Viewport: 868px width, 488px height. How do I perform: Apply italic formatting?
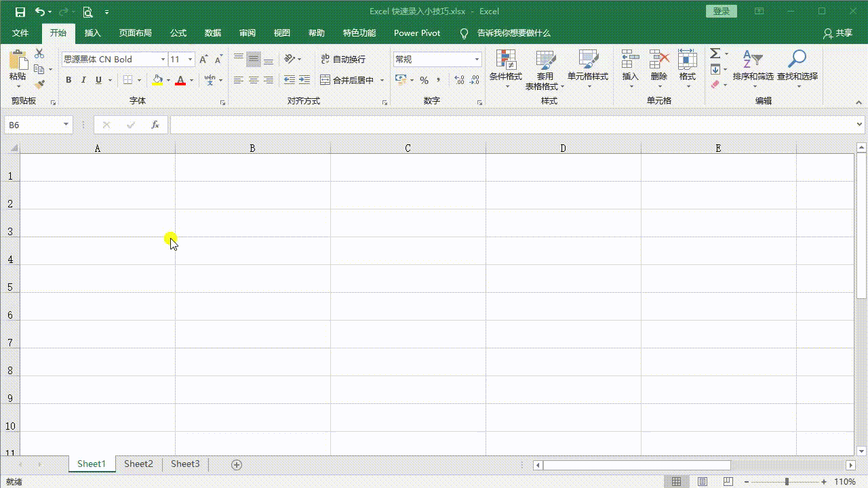(x=83, y=79)
